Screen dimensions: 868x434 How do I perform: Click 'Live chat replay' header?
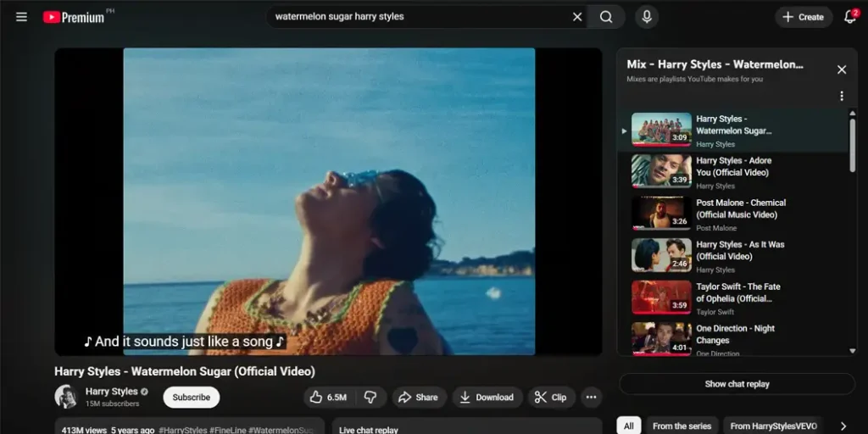click(369, 430)
